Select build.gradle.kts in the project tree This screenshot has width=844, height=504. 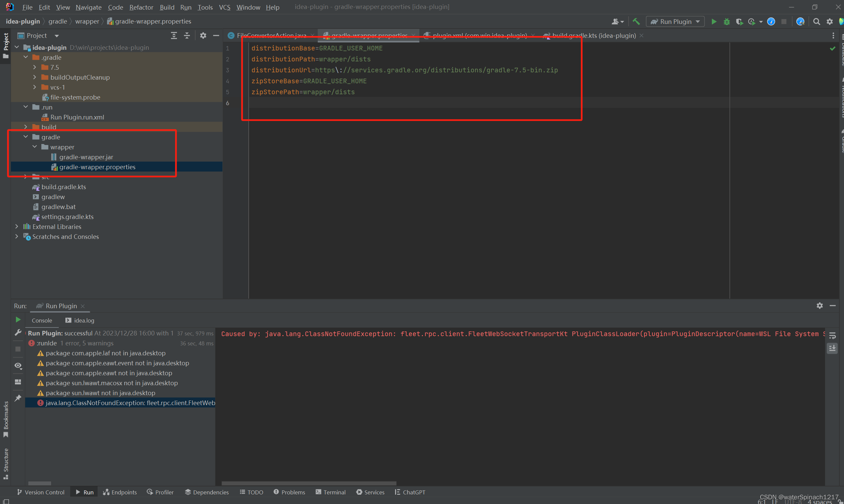(63, 187)
